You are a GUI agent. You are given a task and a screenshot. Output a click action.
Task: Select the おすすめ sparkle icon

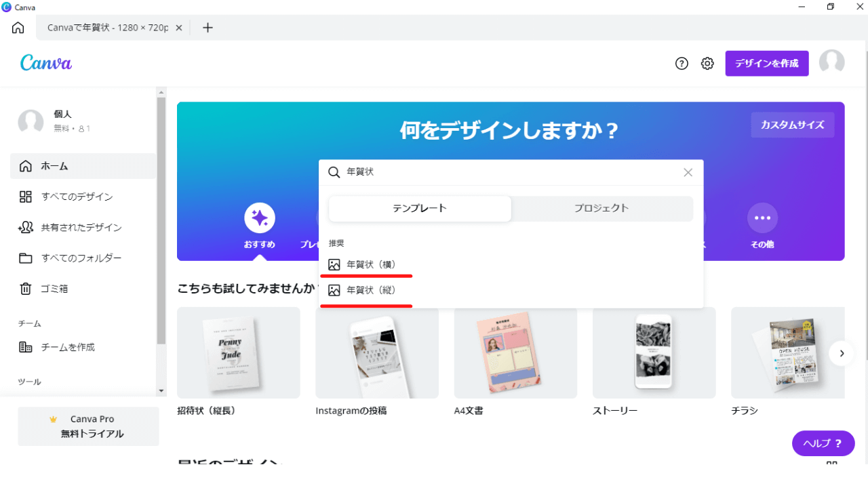[260, 218]
